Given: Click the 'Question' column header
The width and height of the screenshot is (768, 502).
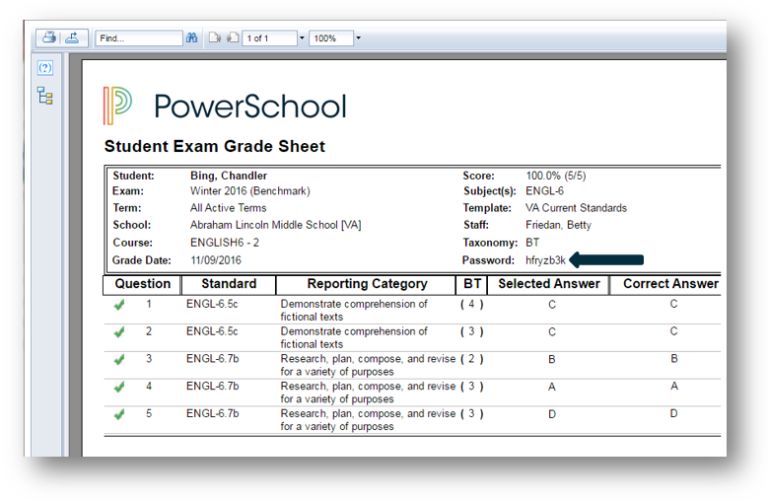Looking at the screenshot, I should 143,284.
